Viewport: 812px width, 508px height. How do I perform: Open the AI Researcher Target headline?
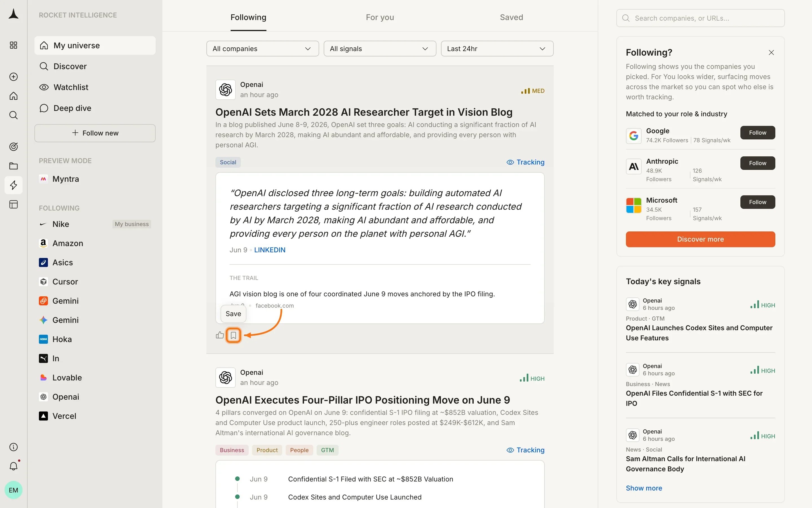pos(364,112)
